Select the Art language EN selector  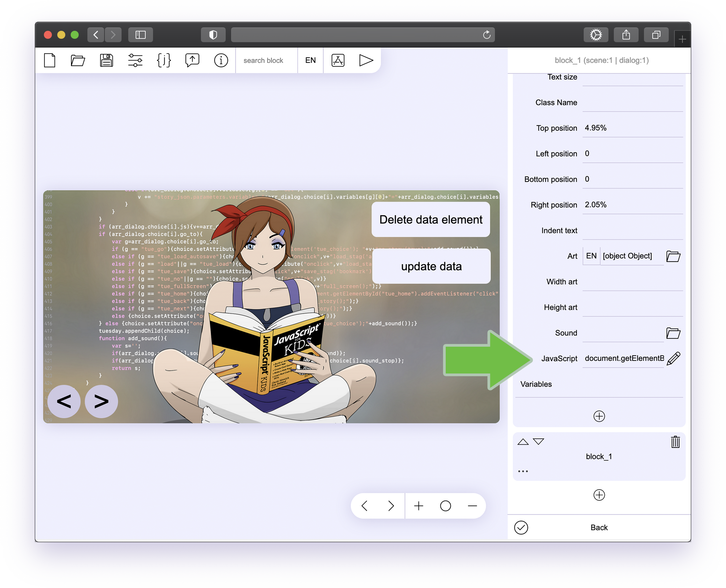pos(591,256)
